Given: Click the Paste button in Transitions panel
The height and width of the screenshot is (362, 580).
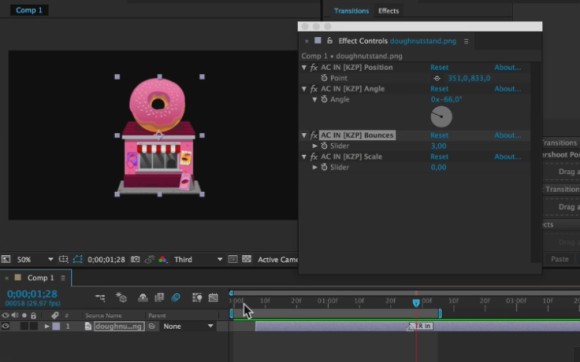Looking at the screenshot, I should click(x=559, y=259).
